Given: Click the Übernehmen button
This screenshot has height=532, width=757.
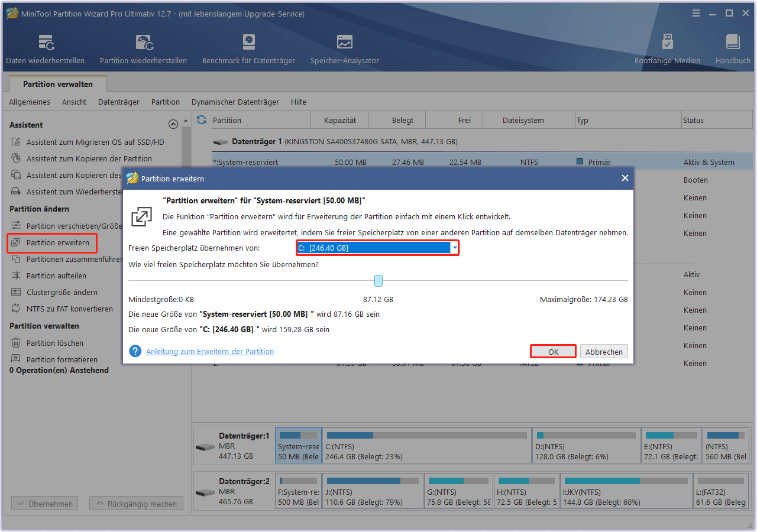Looking at the screenshot, I should (x=45, y=504).
